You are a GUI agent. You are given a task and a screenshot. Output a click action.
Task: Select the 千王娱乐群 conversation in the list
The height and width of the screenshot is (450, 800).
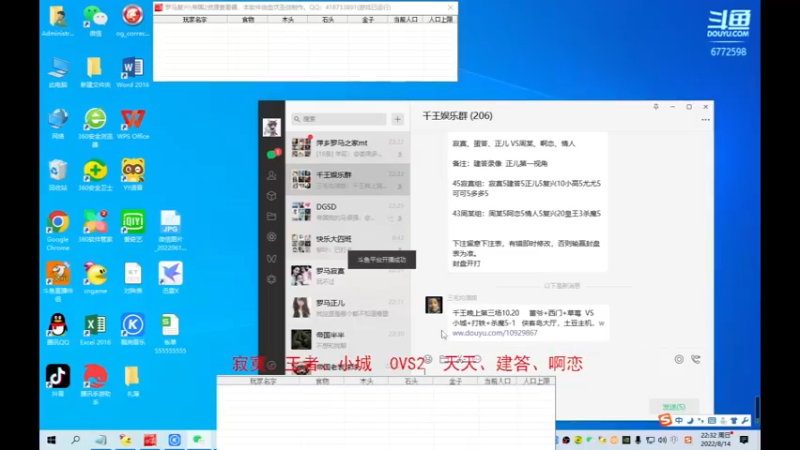click(347, 180)
